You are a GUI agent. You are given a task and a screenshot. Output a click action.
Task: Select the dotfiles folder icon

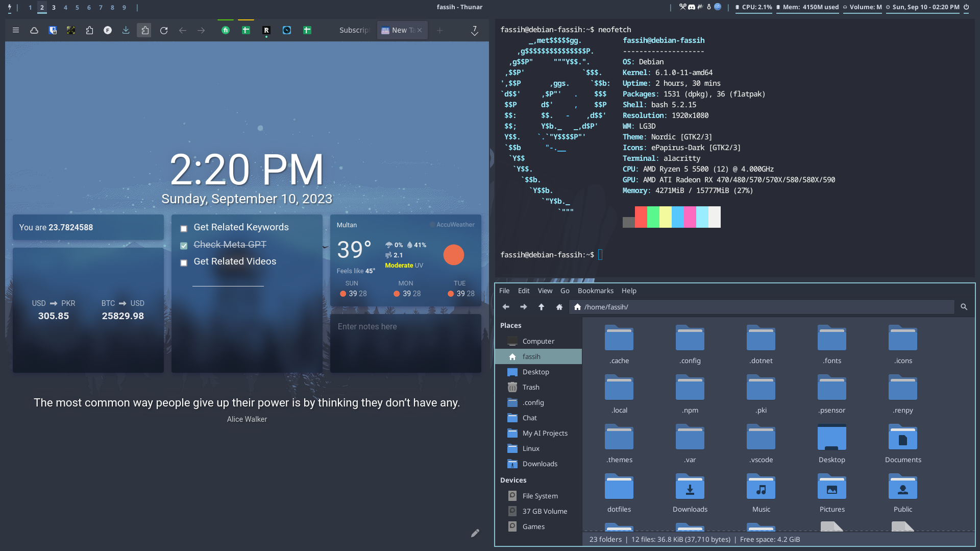[x=619, y=487]
